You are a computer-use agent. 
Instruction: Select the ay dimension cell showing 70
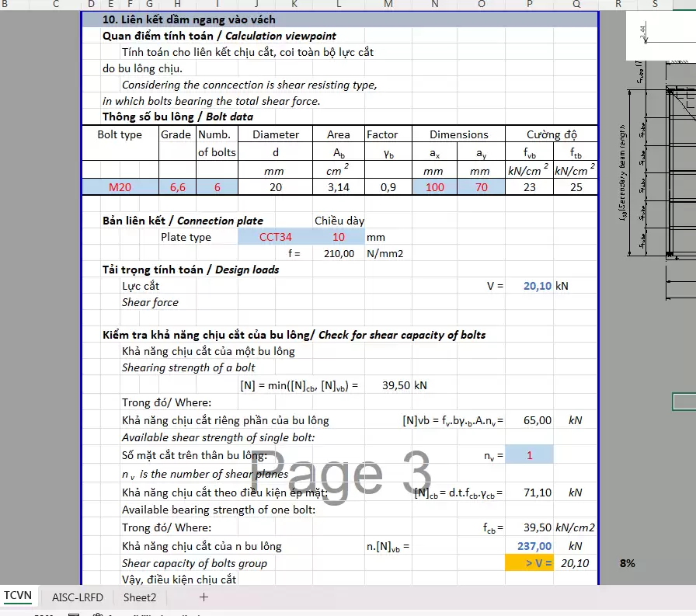pos(482,187)
